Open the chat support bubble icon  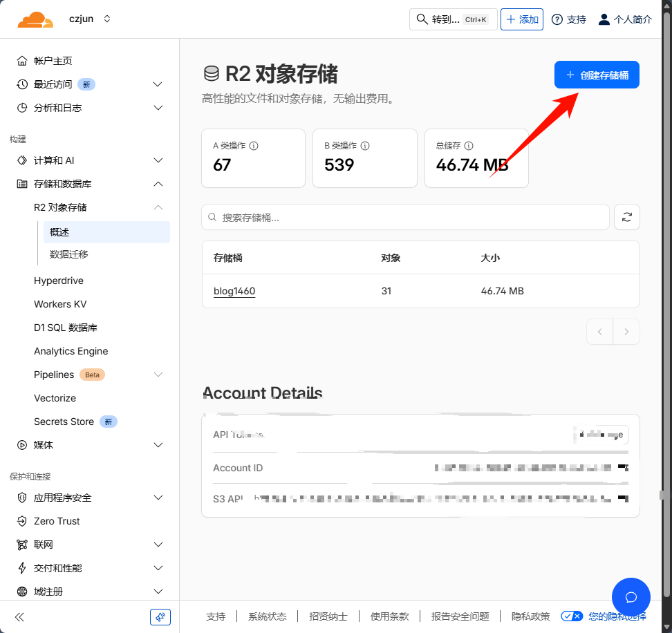coord(631,597)
